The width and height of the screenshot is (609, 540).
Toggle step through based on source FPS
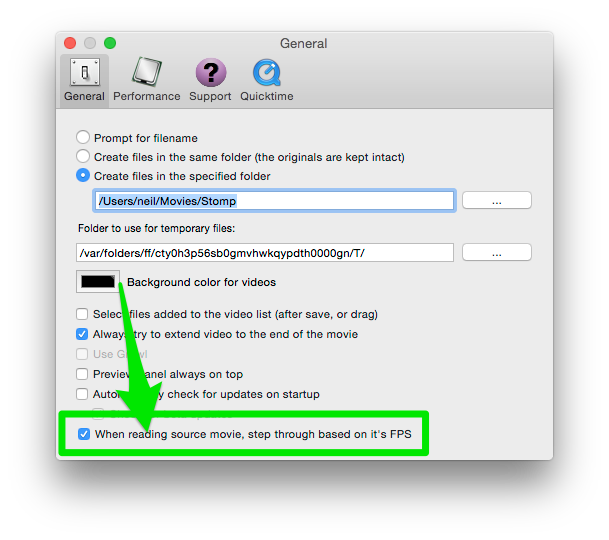(84, 434)
